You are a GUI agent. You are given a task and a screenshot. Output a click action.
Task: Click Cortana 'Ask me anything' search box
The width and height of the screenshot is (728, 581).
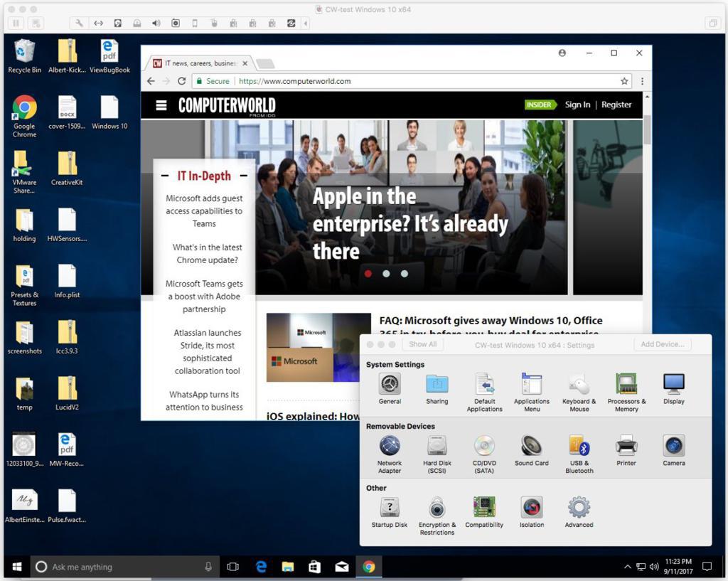(x=124, y=567)
